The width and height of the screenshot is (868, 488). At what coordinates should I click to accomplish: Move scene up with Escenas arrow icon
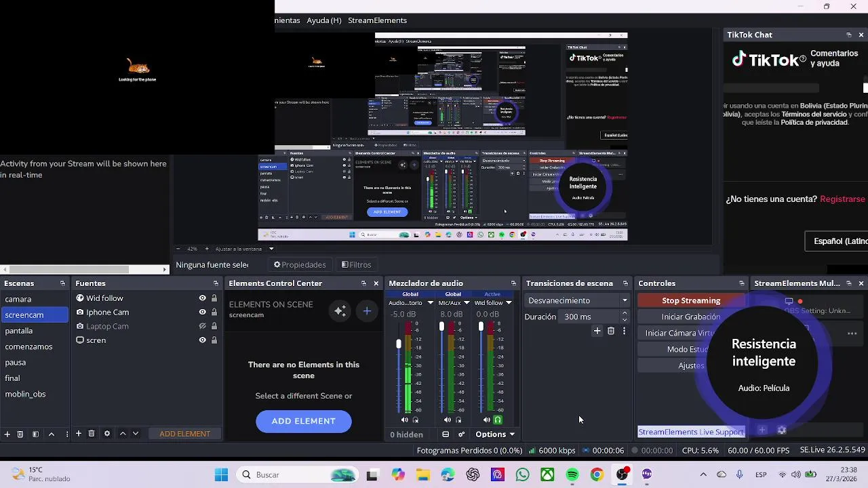(x=51, y=434)
